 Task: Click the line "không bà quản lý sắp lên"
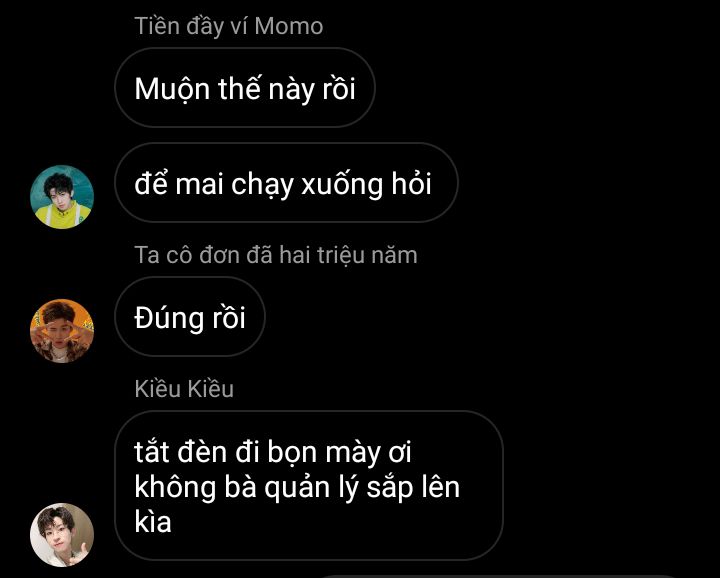tap(297, 487)
